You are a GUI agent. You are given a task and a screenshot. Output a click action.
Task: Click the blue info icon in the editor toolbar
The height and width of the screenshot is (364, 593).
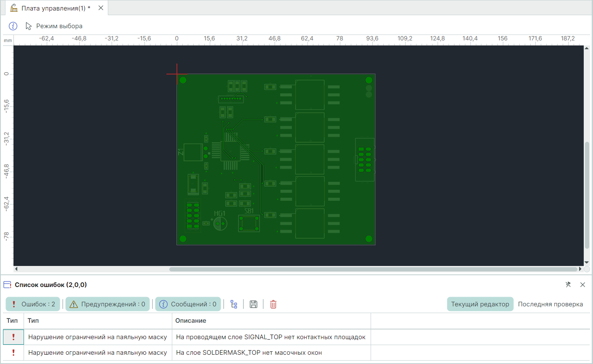13,26
